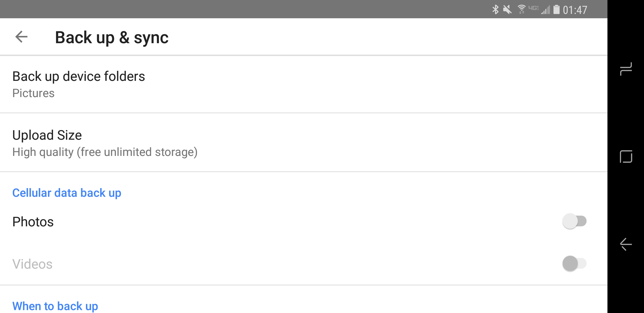Tap the 01:47 clock in status bar
Viewport: 644px width, 313px height.
575,10
